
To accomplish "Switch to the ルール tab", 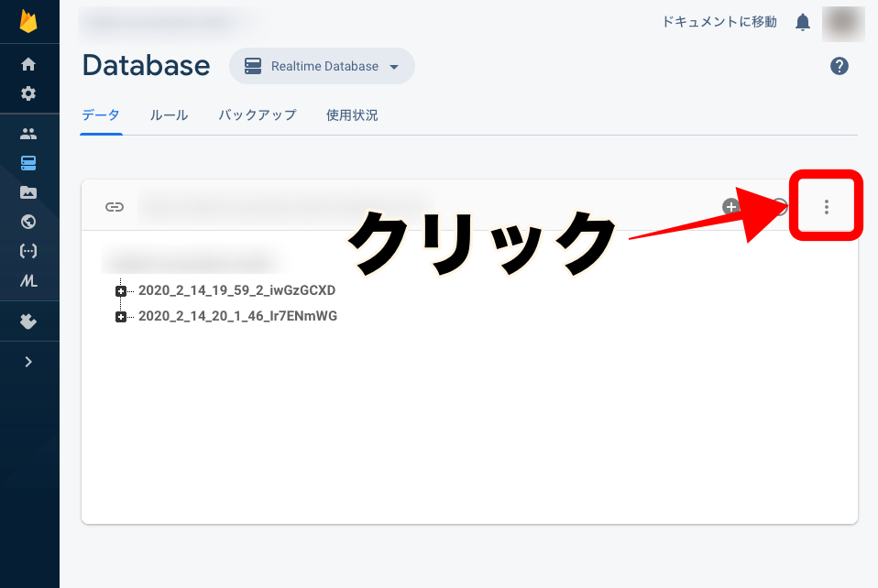I will click(x=170, y=115).
